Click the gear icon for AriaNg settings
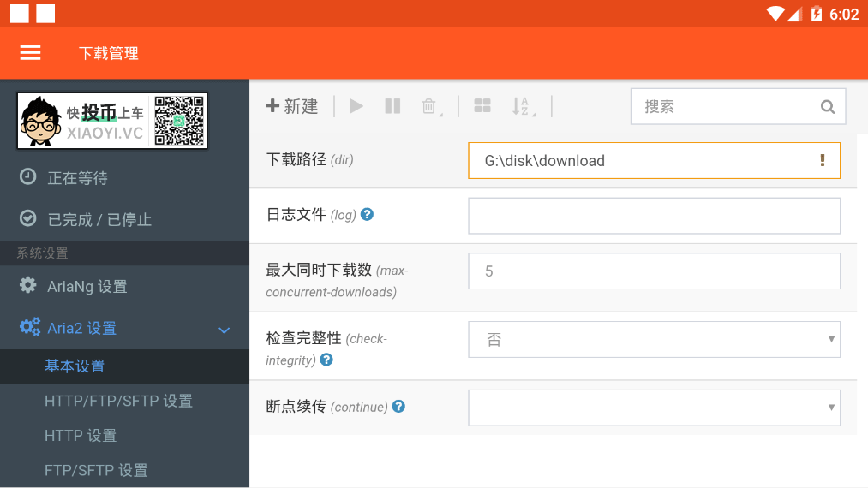This screenshot has height=488, width=868. pos(27,285)
